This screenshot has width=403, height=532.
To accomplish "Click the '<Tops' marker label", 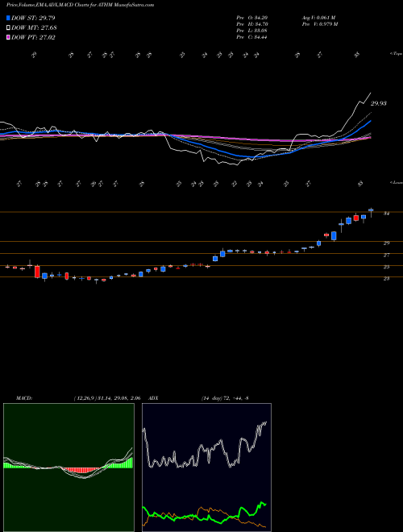I will click(397, 54).
